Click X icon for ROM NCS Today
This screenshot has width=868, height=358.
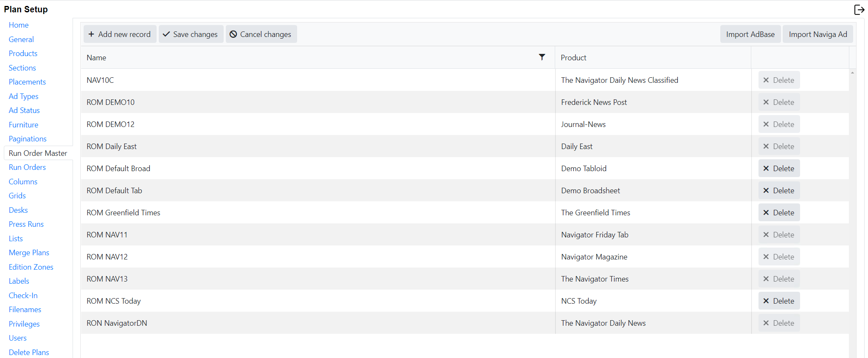click(x=766, y=301)
